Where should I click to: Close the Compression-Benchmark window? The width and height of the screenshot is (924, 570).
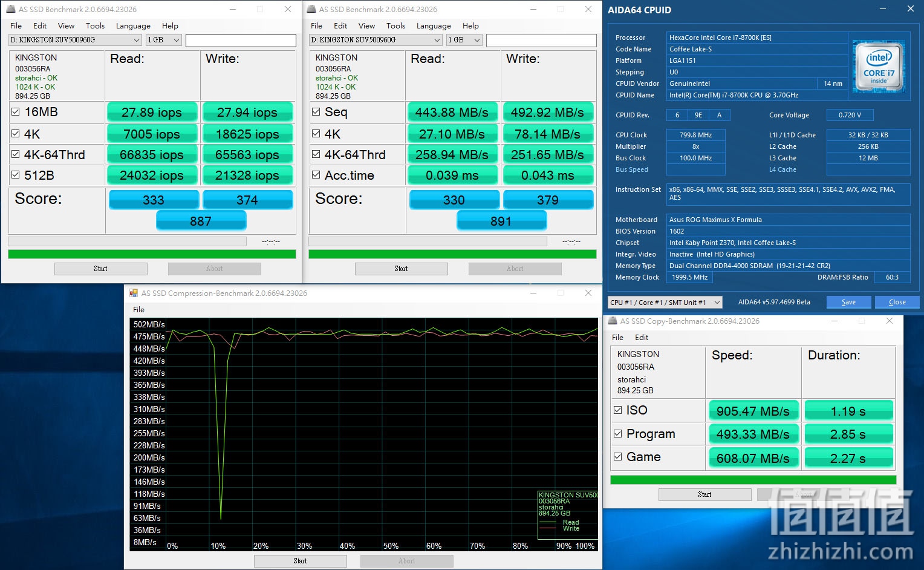(x=588, y=293)
